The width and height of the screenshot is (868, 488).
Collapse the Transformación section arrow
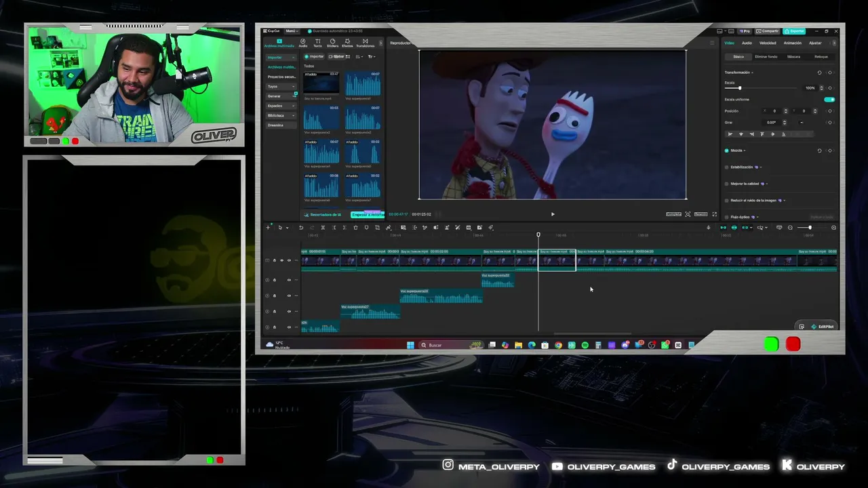(752, 73)
